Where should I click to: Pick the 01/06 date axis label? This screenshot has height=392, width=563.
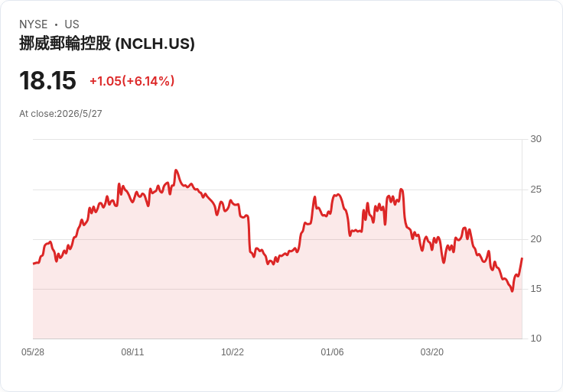point(332,352)
